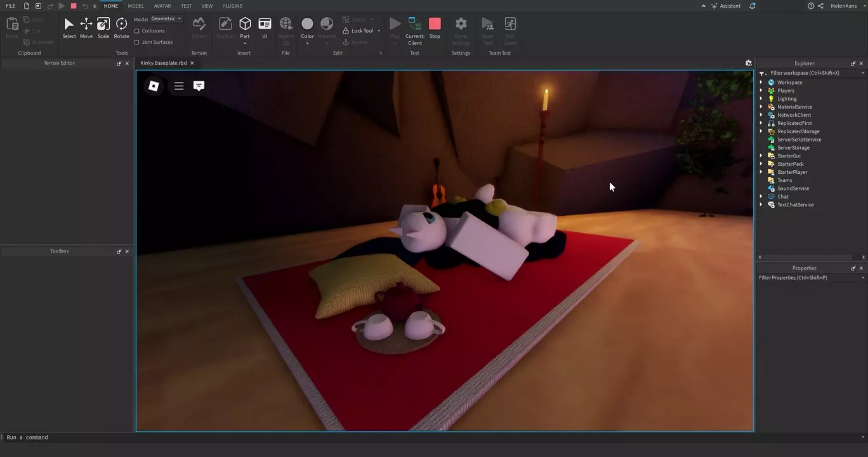Expand the StarterGui tree node
The image size is (868, 457).
pos(761,156)
